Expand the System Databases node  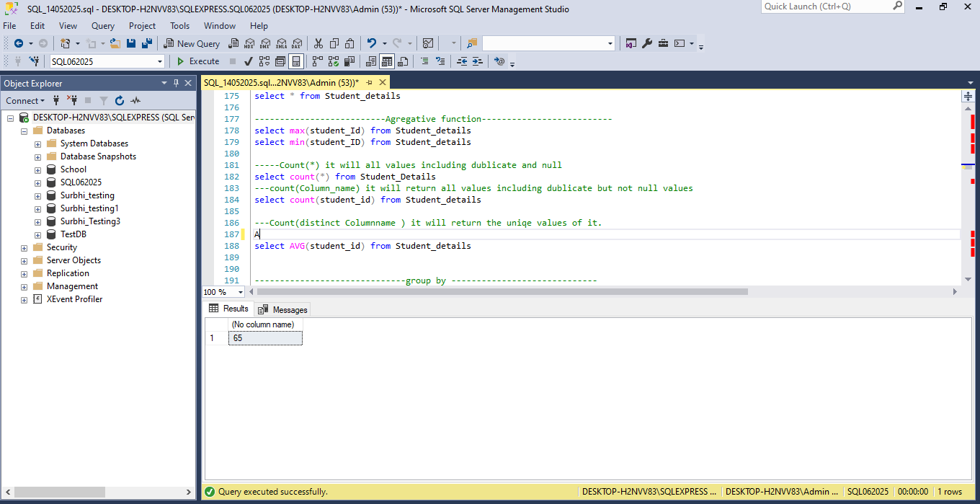point(38,143)
